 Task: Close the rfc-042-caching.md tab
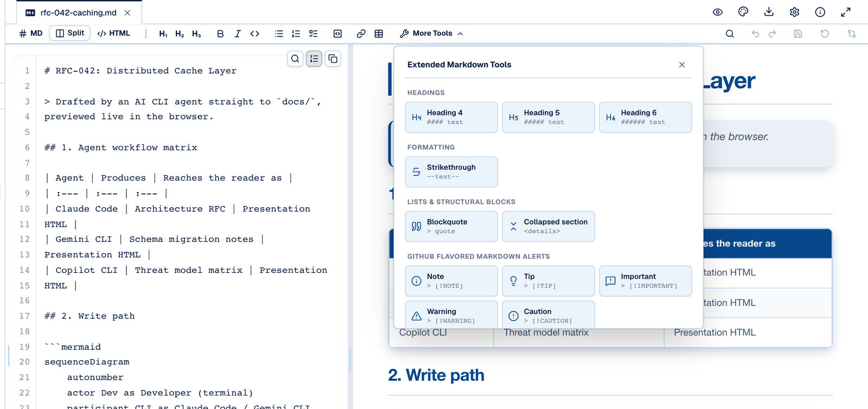point(127,12)
